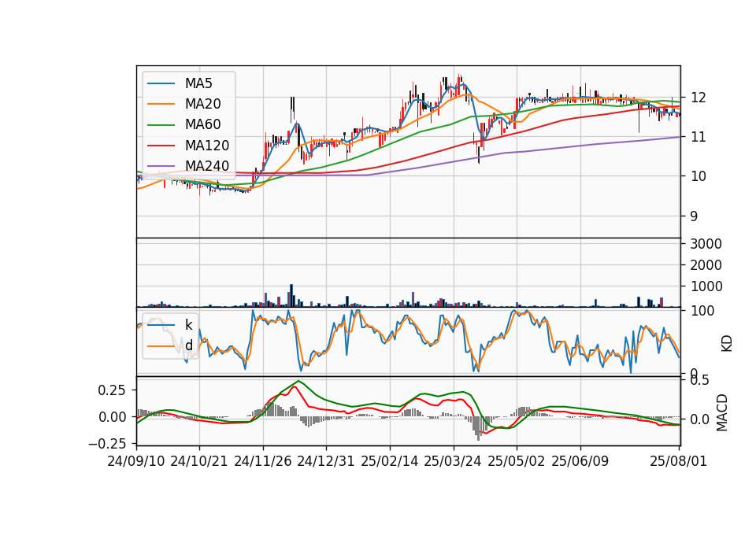This screenshot has width=756, height=543.
Task: Click the KD axis label
Action: point(727,344)
